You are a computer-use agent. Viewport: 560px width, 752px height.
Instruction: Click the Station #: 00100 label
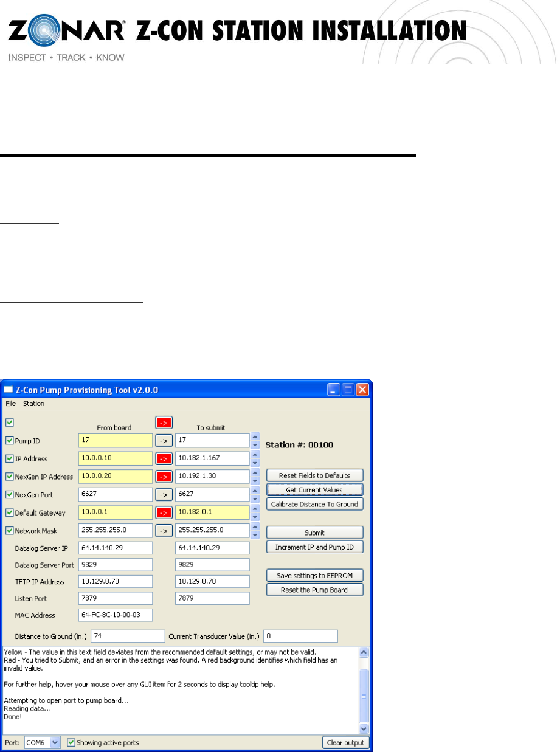pyautogui.click(x=299, y=445)
